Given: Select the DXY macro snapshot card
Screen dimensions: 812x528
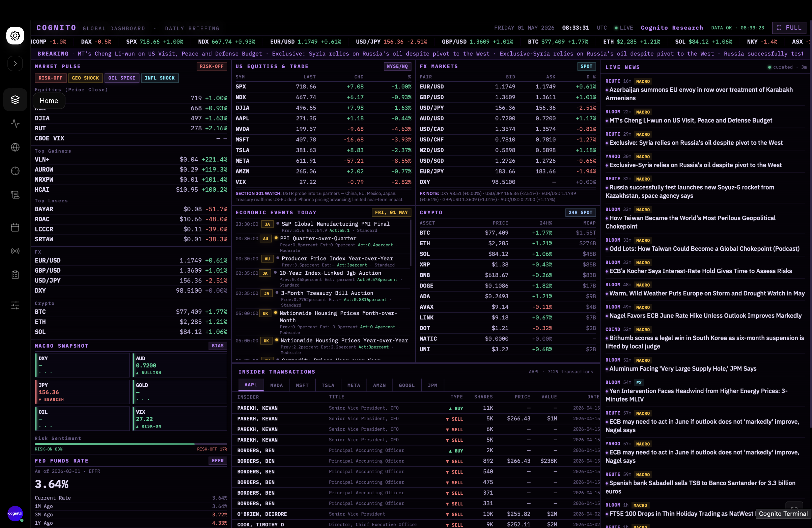Looking at the screenshot, I should (82, 365).
